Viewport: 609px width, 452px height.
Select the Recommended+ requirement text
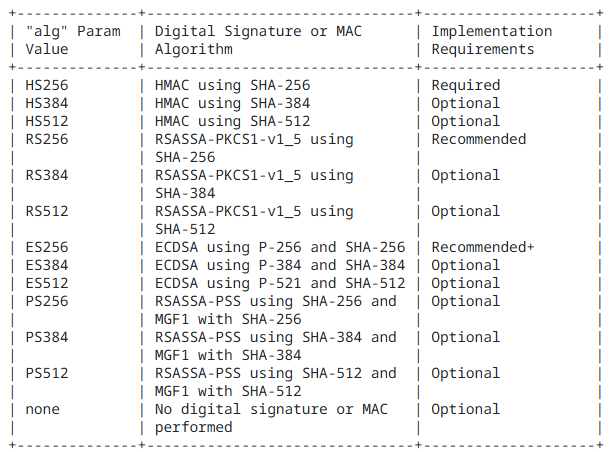[x=483, y=247]
